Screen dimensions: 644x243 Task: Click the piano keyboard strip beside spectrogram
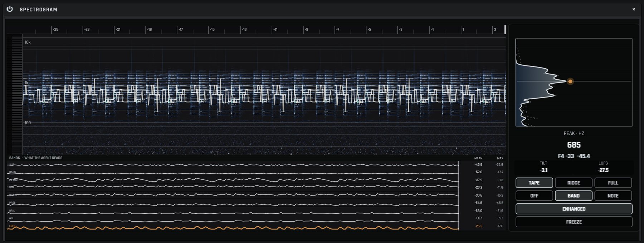pyautogui.click(x=15, y=95)
